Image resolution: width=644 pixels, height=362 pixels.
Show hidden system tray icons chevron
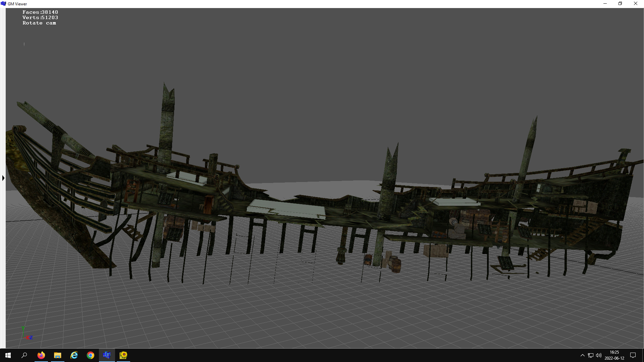point(583,355)
